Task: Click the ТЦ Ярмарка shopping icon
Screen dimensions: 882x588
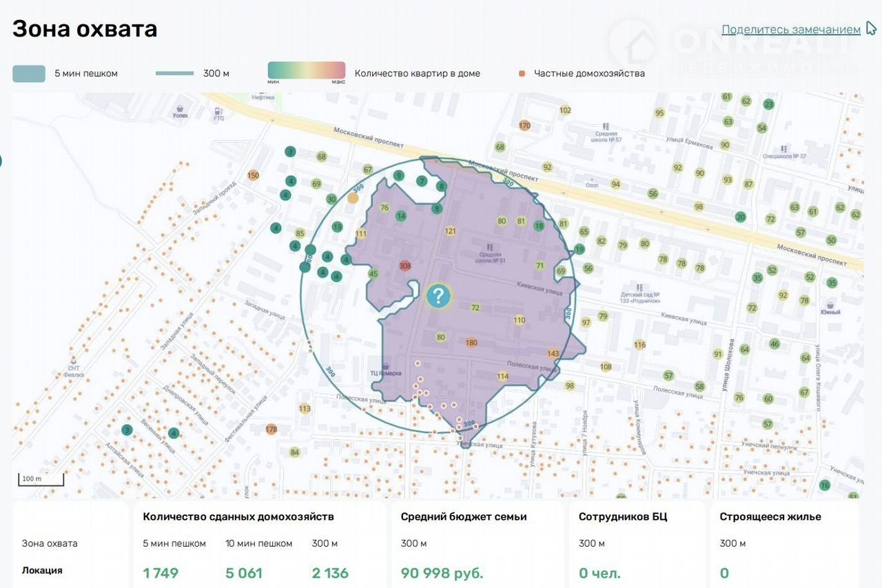Action: click(385, 364)
